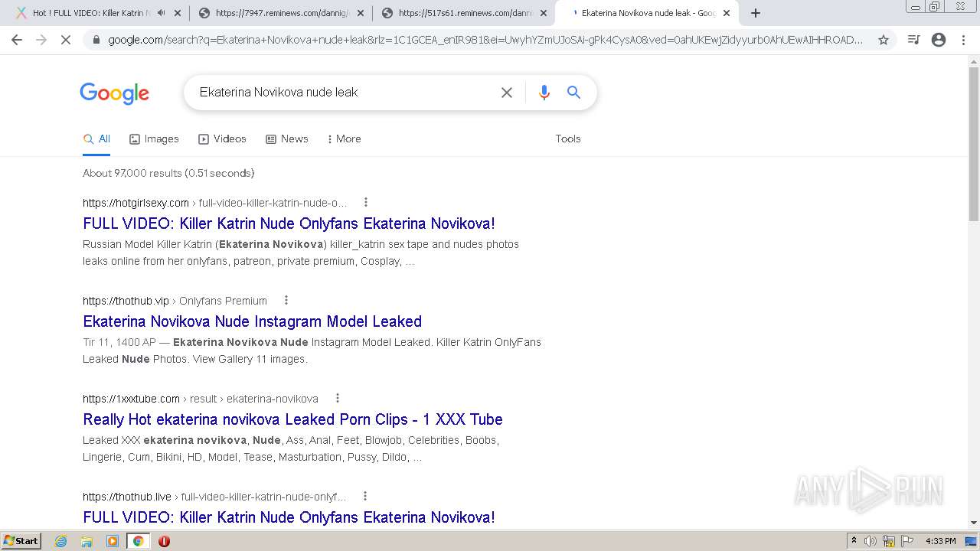Open Windows Media Player from taskbar

tap(112, 541)
